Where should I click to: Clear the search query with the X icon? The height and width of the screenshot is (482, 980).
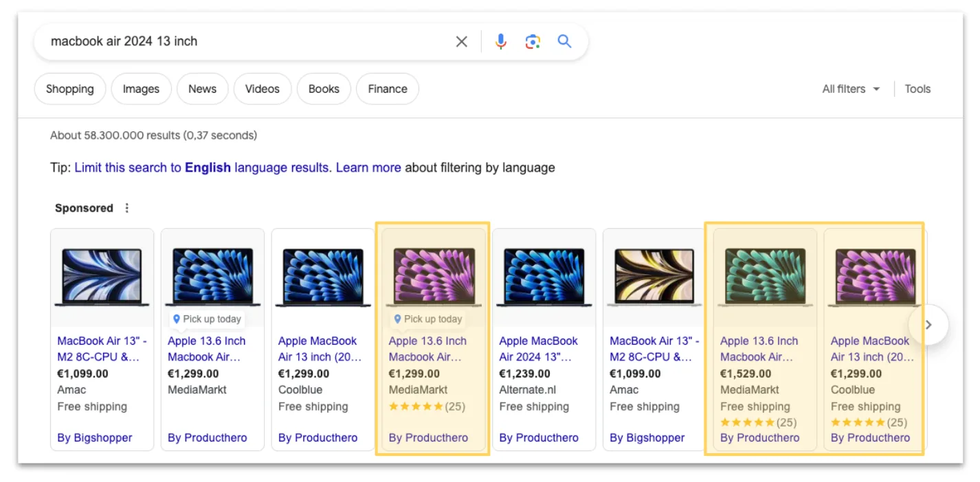[462, 42]
